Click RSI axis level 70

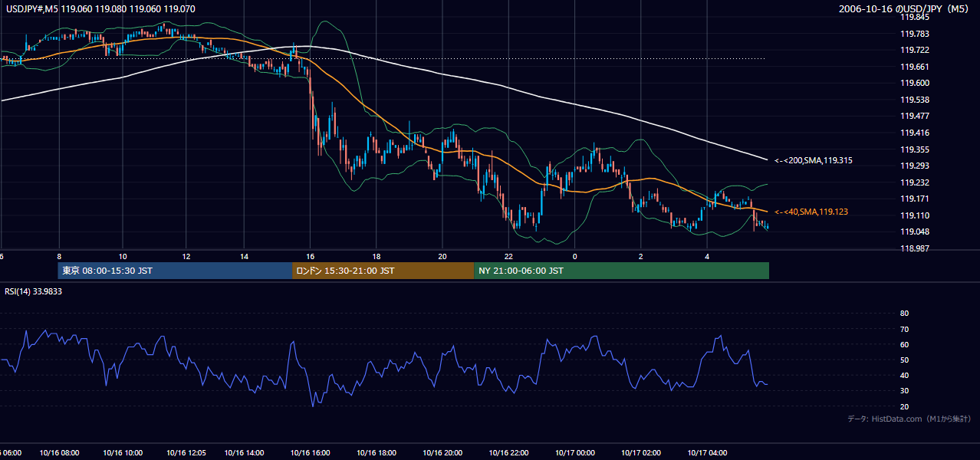point(904,329)
